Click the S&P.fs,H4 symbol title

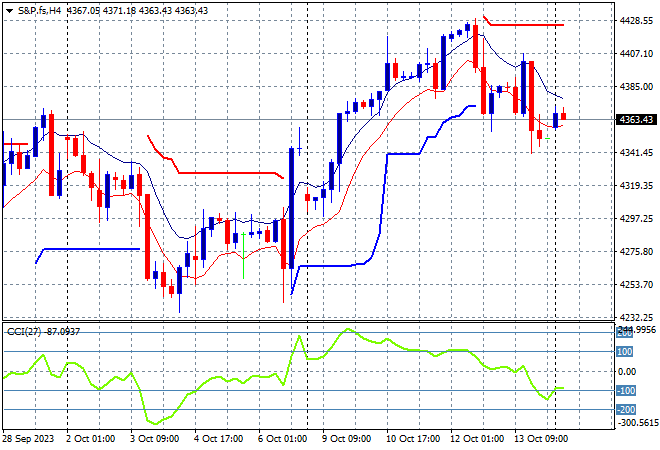coord(40,11)
